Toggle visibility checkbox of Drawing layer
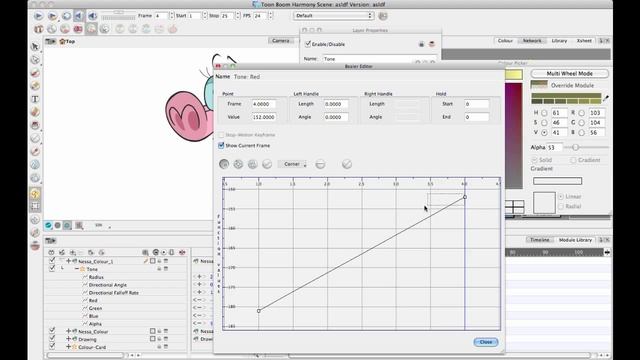The width and height of the screenshot is (640, 360). [52, 339]
